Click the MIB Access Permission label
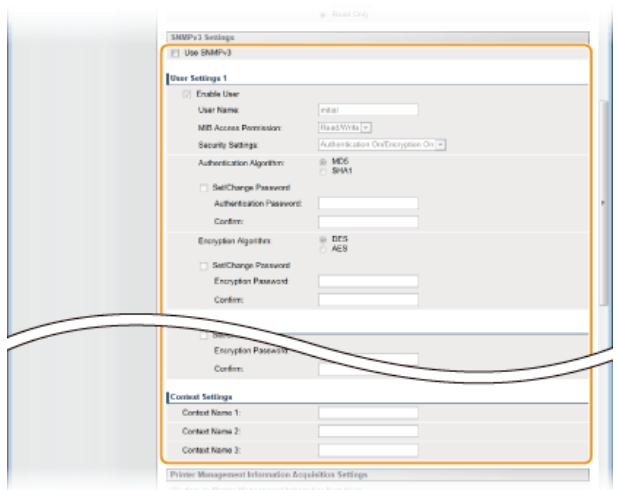 click(240, 128)
